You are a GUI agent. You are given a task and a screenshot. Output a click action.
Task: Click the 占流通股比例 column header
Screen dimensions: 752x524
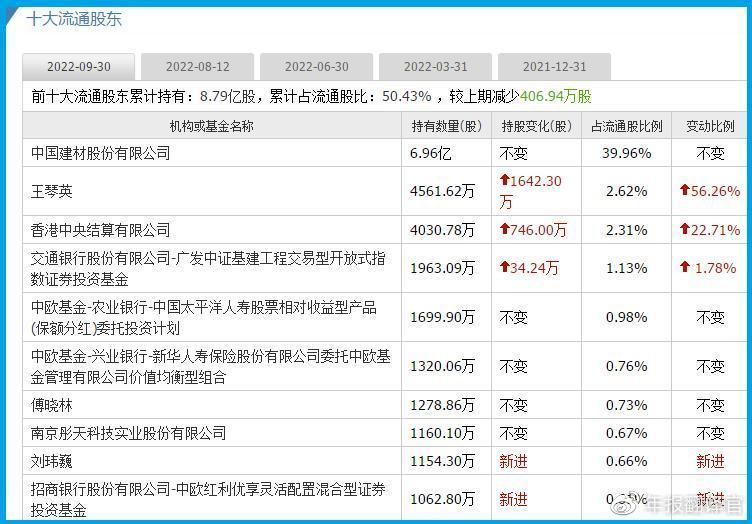tap(626, 126)
